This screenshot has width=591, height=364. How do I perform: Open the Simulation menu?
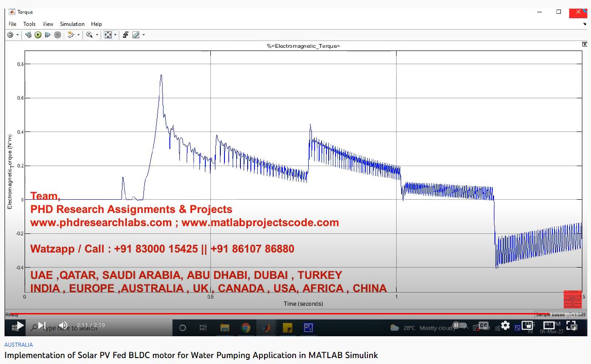[72, 24]
